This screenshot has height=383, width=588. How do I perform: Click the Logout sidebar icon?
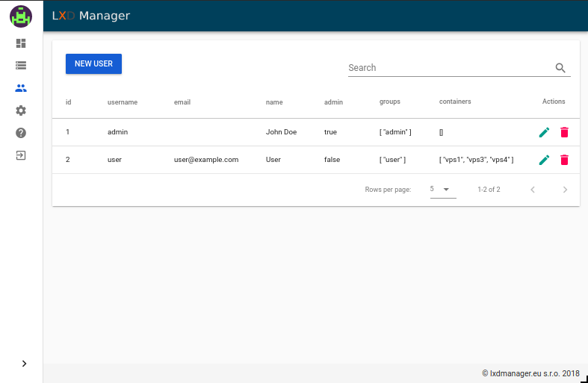coord(21,155)
